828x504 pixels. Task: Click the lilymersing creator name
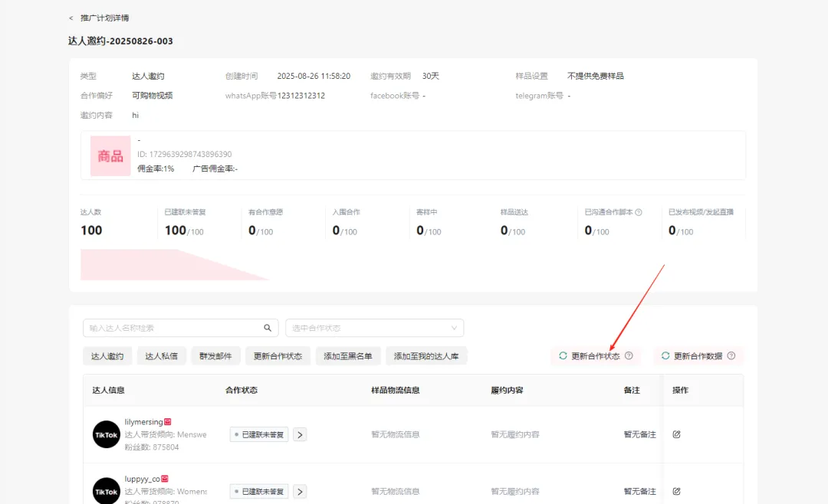(143, 422)
